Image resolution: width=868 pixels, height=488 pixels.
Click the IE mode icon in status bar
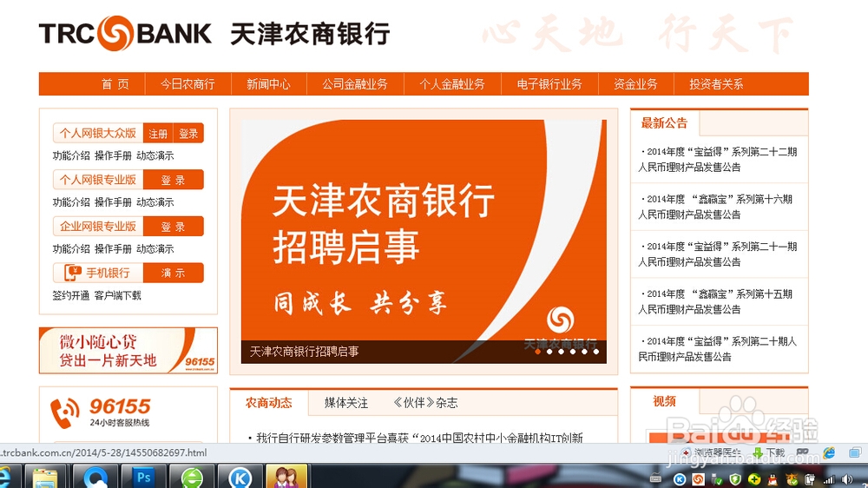coord(829,452)
